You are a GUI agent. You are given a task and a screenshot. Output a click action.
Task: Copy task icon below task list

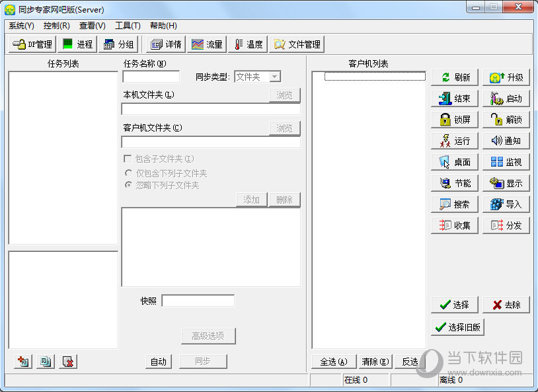coord(46,362)
